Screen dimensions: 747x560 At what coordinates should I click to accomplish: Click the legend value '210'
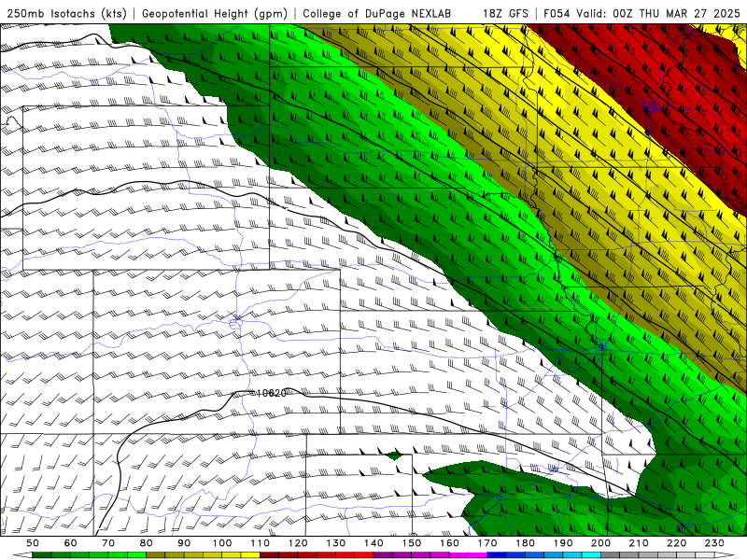(640, 543)
